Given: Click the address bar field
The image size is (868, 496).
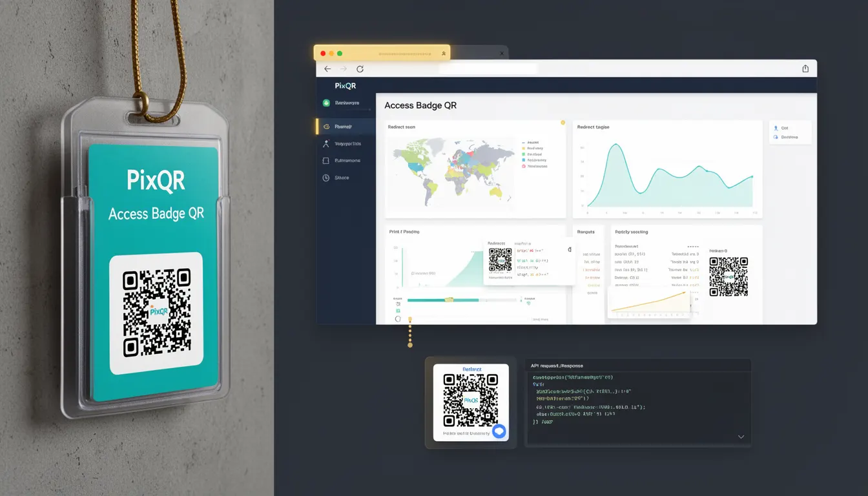Looking at the screenshot, I should [488, 68].
